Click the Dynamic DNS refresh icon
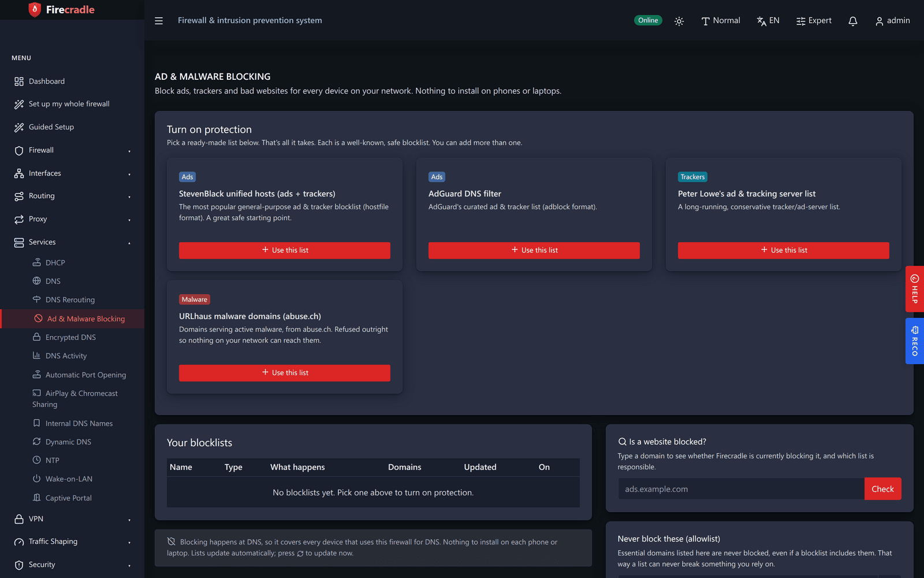924x578 pixels. click(36, 442)
